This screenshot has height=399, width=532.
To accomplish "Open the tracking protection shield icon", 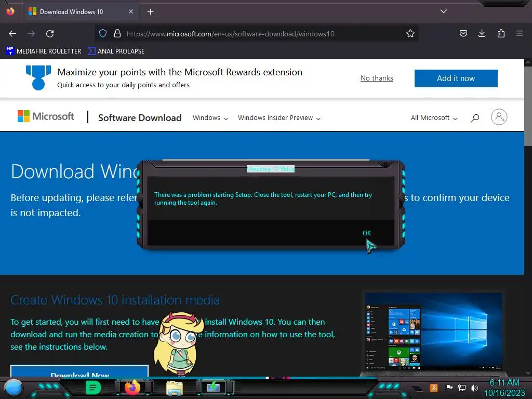I will pyautogui.click(x=103, y=33).
